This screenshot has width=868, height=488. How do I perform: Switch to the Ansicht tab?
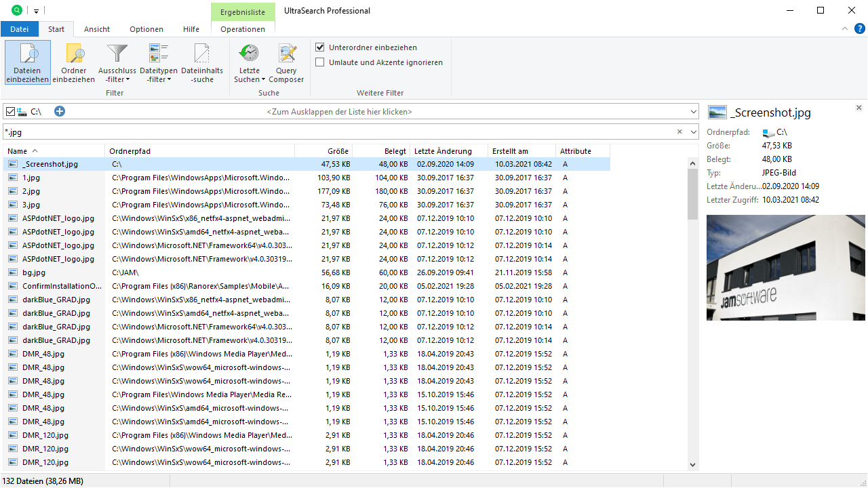click(97, 29)
